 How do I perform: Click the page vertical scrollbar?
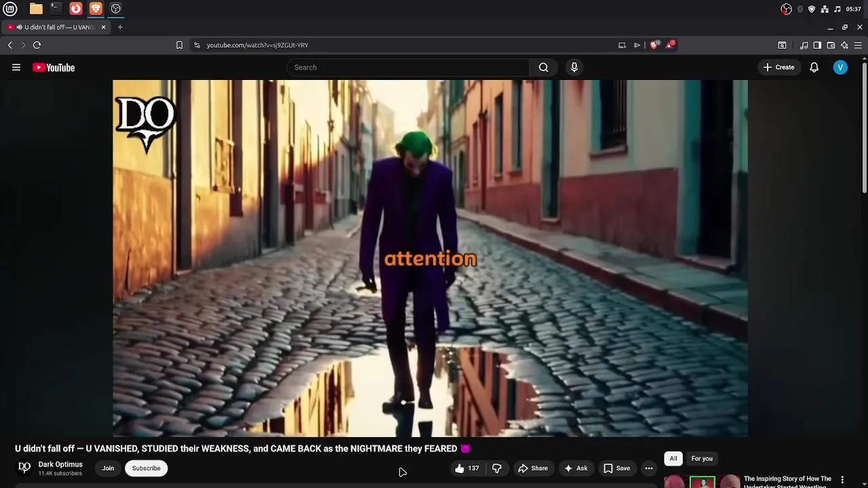pyautogui.click(x=865, y=127)
